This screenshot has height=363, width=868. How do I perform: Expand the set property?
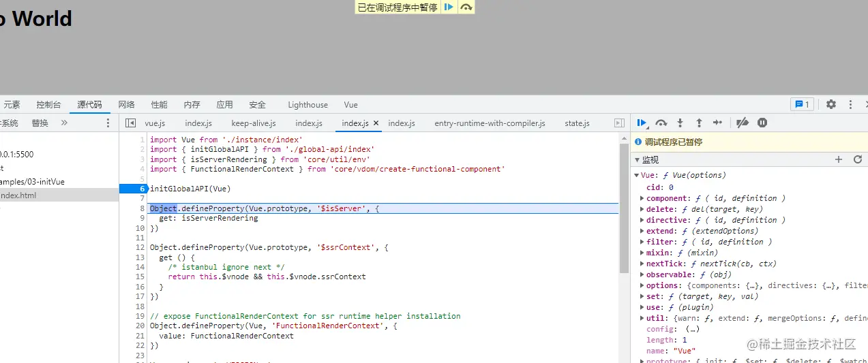tap(642, 296)
